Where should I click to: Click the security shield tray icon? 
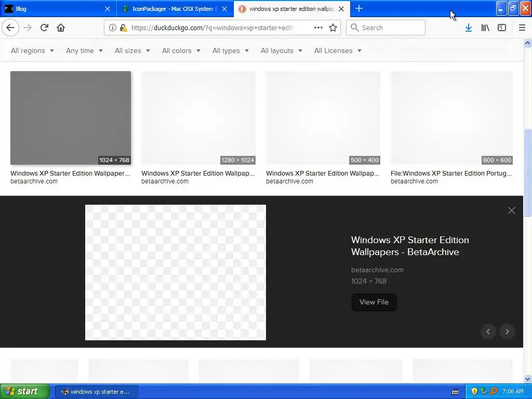click(x=474, y=391)
